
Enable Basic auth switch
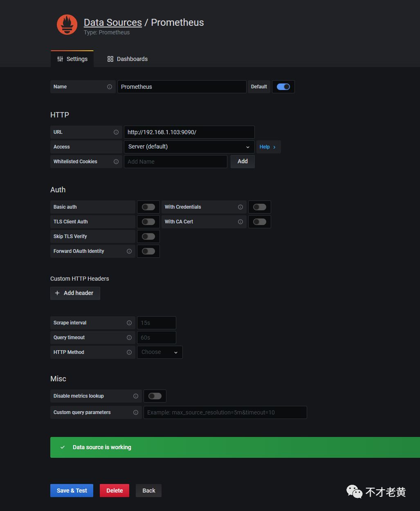pyautogui.click(x=148, y=207)
